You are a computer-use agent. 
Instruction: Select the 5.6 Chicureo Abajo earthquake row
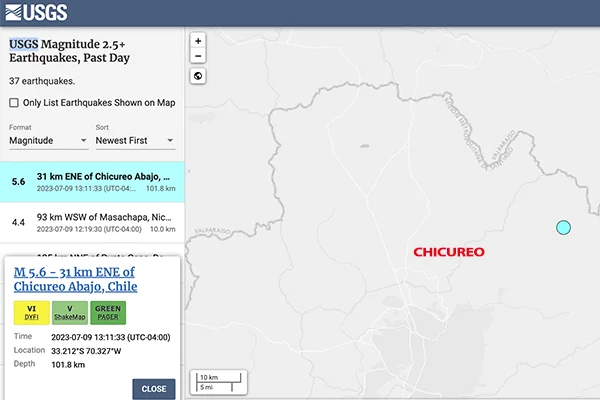(x=92, y=182)
